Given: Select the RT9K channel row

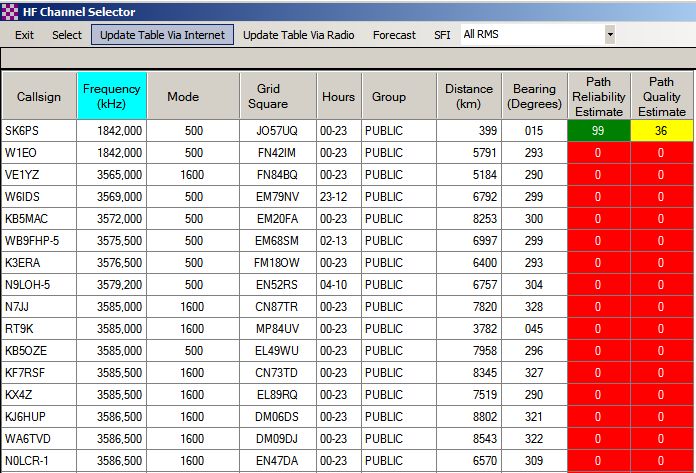Looking at the screenshot, I should [39, 329].
